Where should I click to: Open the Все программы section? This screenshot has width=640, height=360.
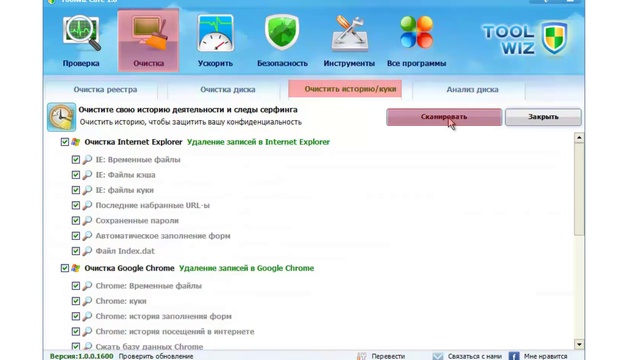(x=416, y=41)
